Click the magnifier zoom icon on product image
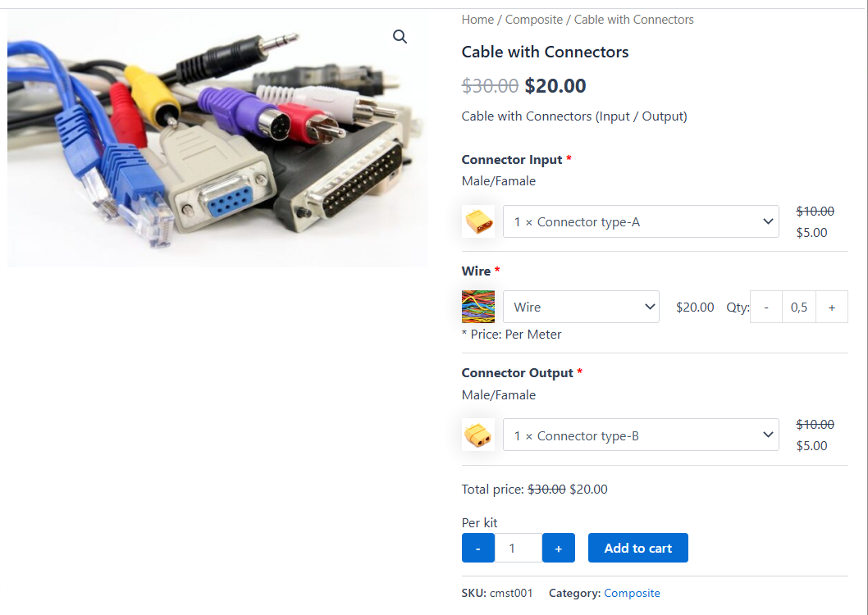Screen dimensions: 868x615 point(400,37)
